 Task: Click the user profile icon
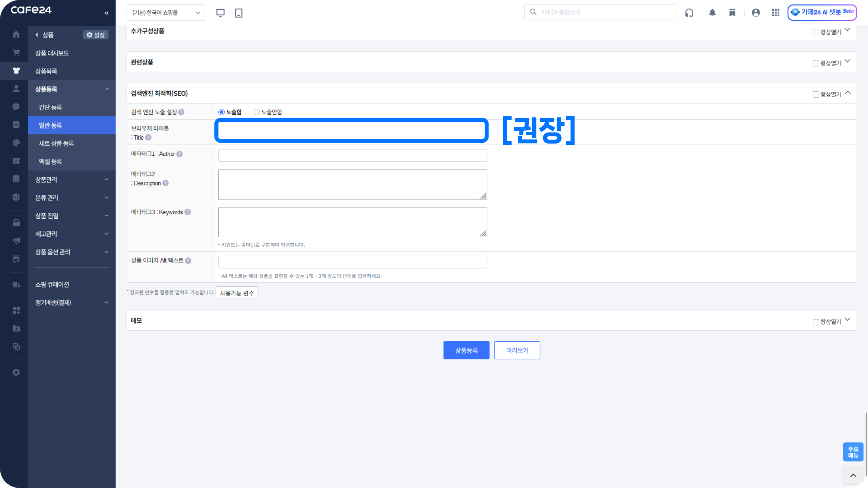tap(756, 13)
